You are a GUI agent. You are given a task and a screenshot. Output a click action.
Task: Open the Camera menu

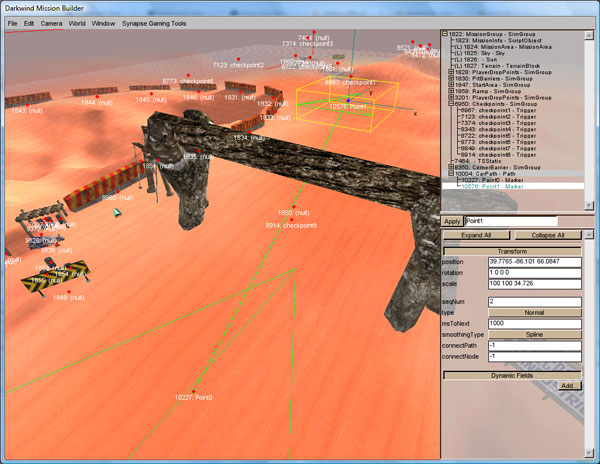point(52,21)
